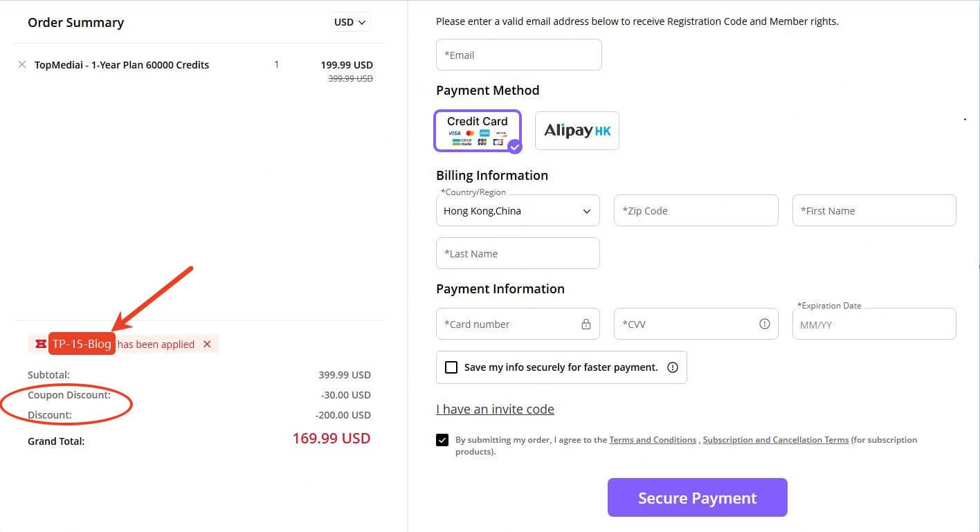Click the purple checkmark badge on Credit Card
980x532 pixels.
[x=514, y=146]
